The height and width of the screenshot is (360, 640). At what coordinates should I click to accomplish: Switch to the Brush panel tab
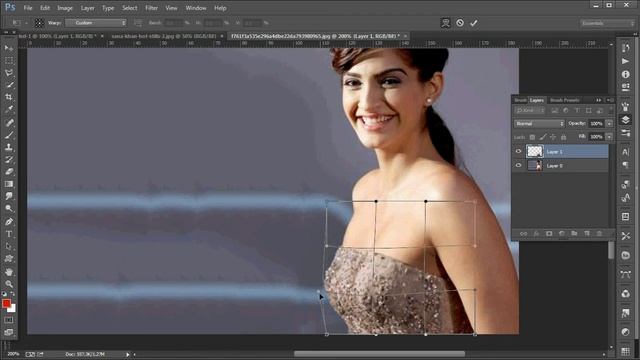pyautogui.click(x=520, y=100)
